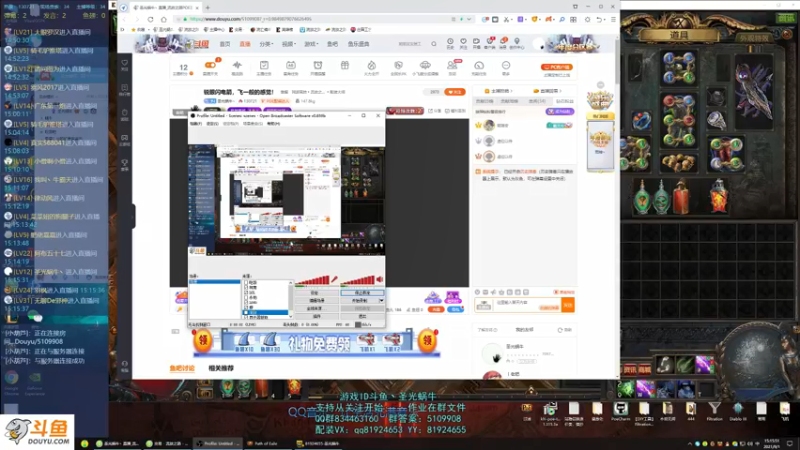
Task: Open the gift box icon in streamer toolbar
Action: 345,65
